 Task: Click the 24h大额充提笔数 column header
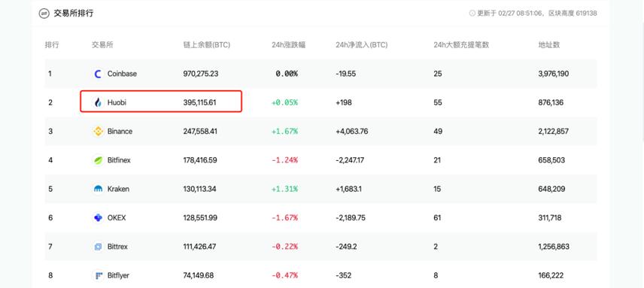[x=461, y=45]
